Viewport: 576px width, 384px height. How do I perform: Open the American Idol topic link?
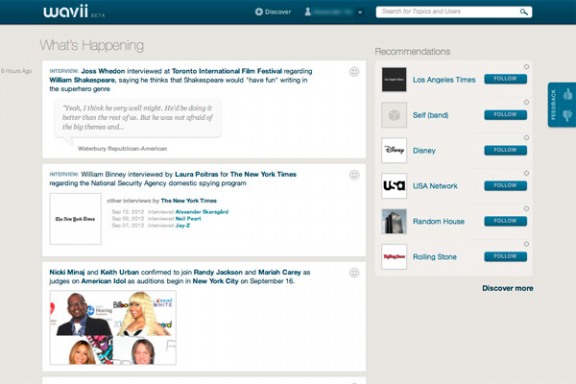(x=103, y=281)
